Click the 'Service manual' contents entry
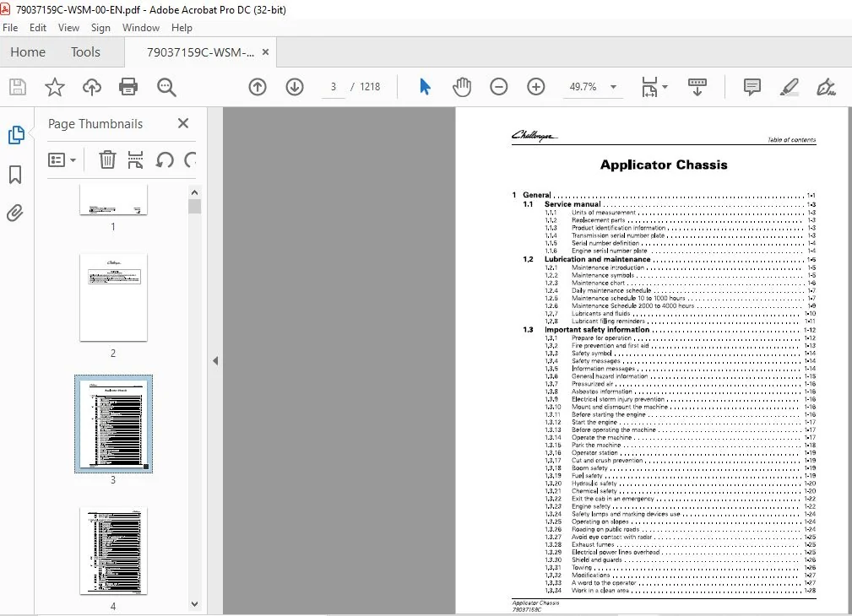This screenshot has height=616, width=852. click(x=573, y=204)
